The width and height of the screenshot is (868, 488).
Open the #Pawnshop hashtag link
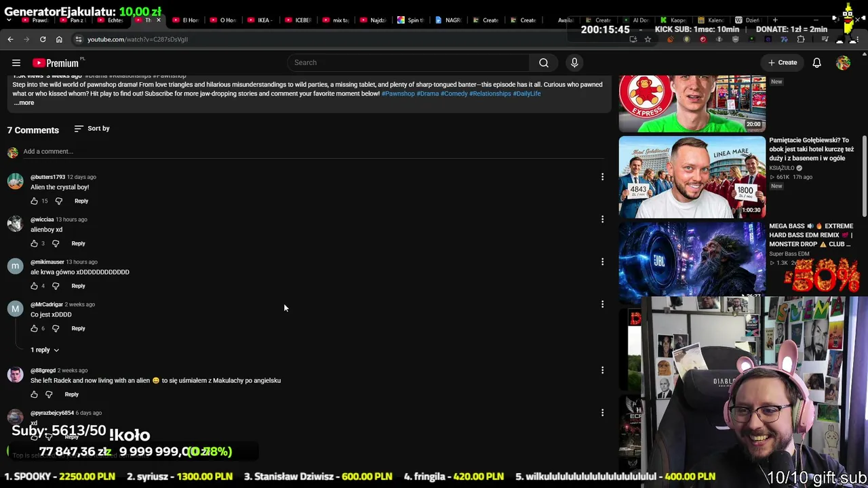(x=398, y=94)
